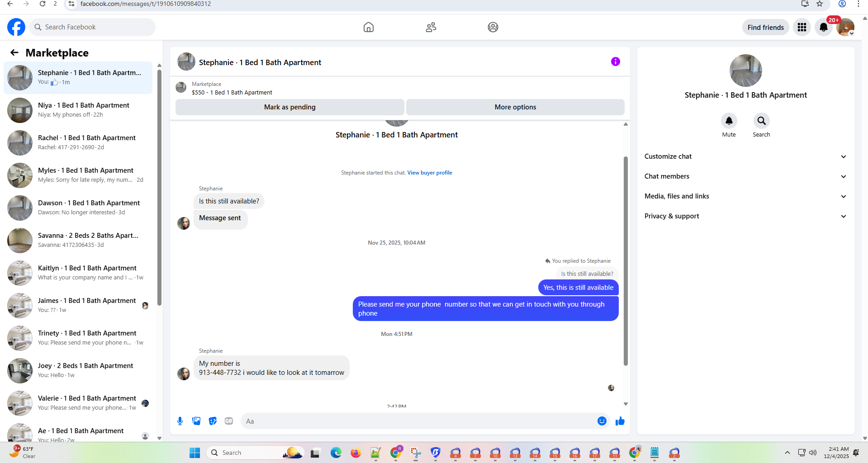Send a thumbs-up like
Image resolution: width=868 pixels, height=463 pixels.
[x=620, y=421]
